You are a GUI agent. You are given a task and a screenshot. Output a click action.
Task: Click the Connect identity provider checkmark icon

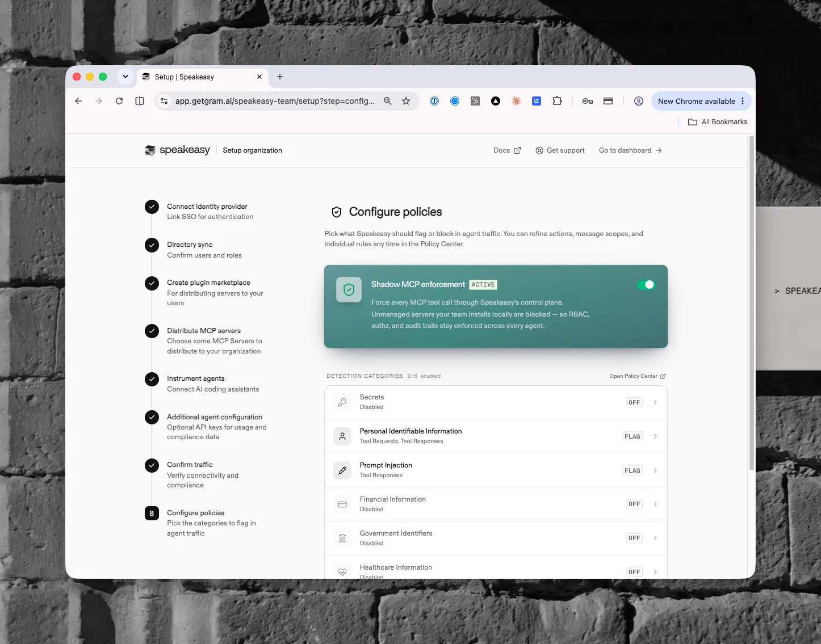[x=152, y=207]
